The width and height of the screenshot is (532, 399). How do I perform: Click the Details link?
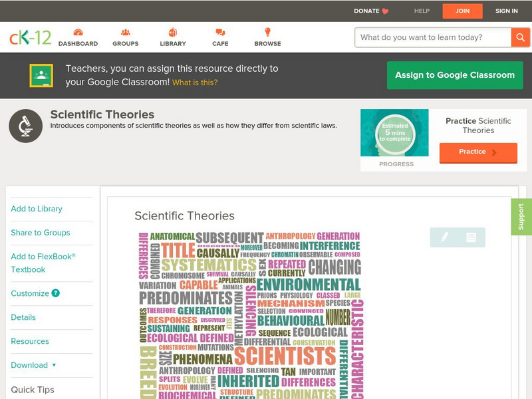point(23,317)
